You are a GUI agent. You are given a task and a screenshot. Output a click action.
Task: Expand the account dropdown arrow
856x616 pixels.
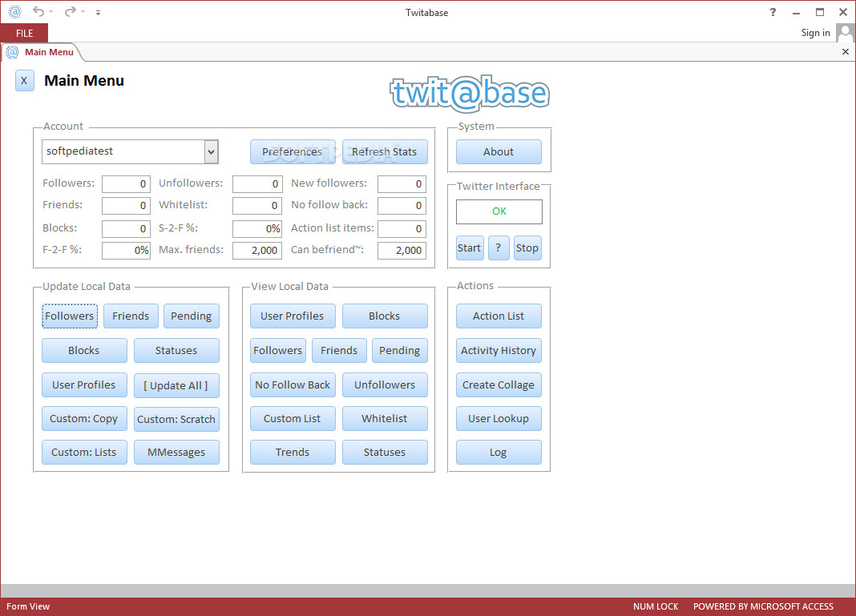click(212, 151)
